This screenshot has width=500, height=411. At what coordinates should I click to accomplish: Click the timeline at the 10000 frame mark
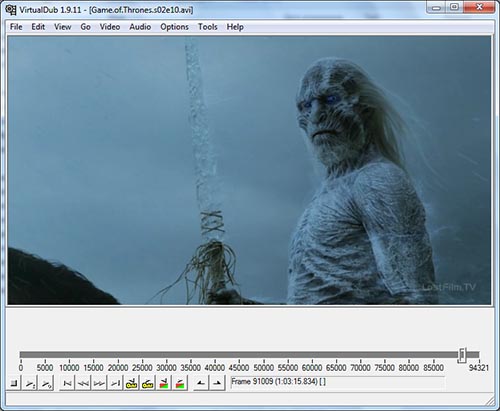69,355
